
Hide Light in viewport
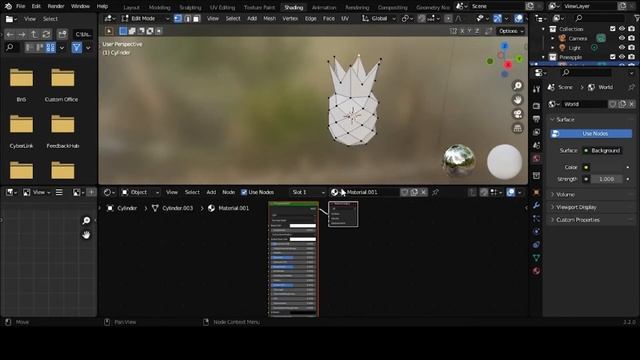coord(622,47)
